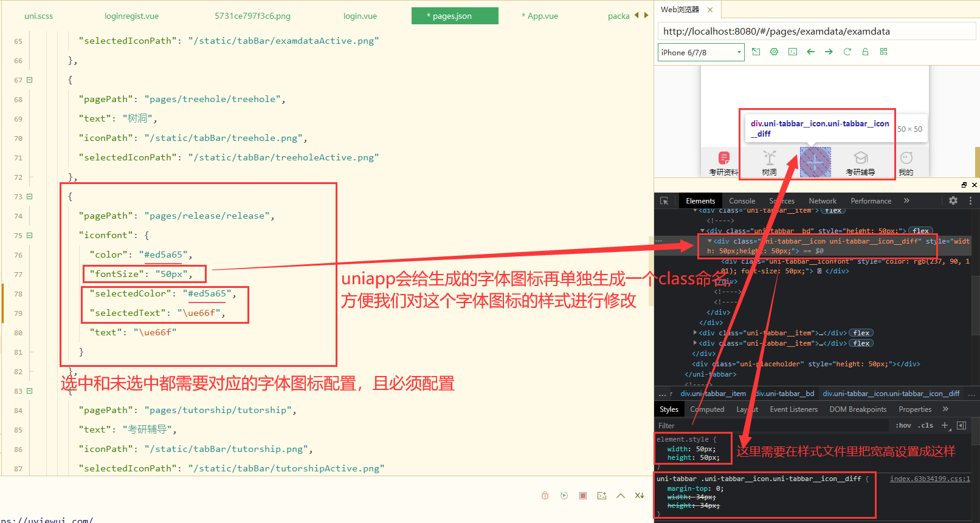Collapse the selected uni-tabbar__icon__diff node

(x=709, y=241)
